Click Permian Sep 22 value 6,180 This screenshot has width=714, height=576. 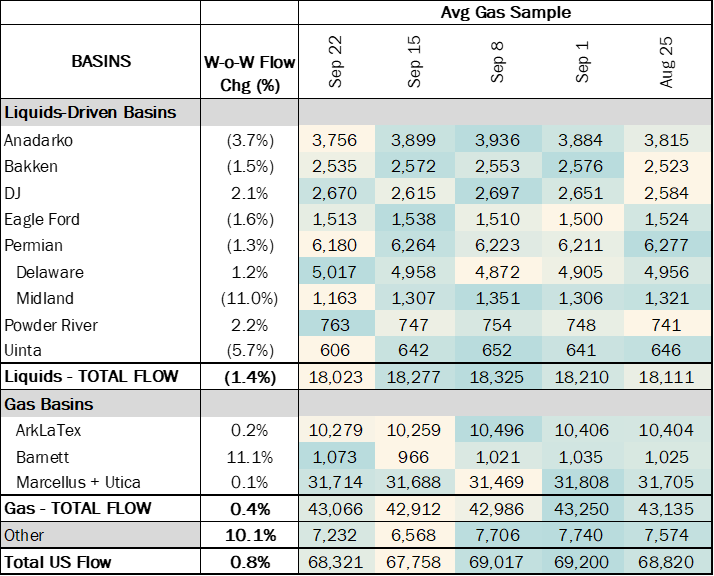[335, 245]
